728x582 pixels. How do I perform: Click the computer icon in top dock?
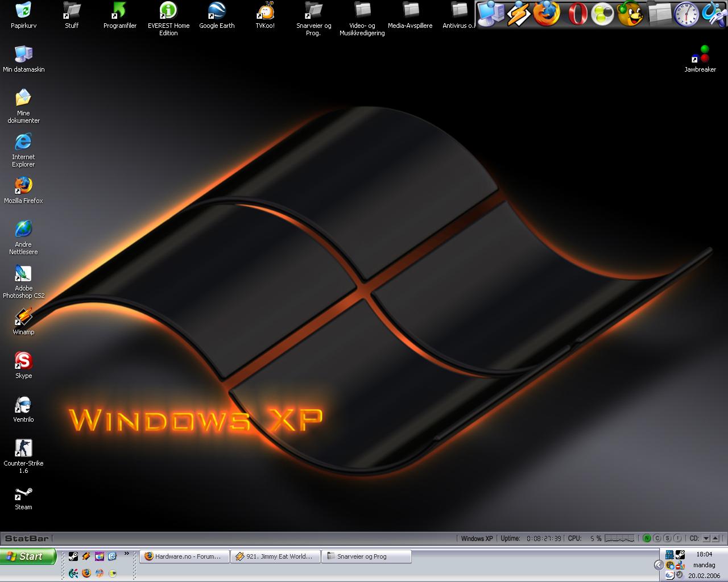point(490,14)
